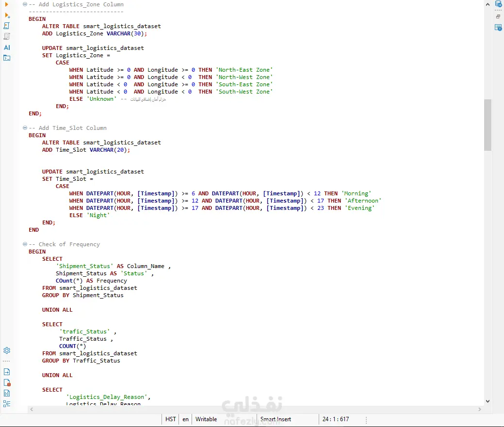Click 'SET Time_Slot =' line

pos(67,179)
